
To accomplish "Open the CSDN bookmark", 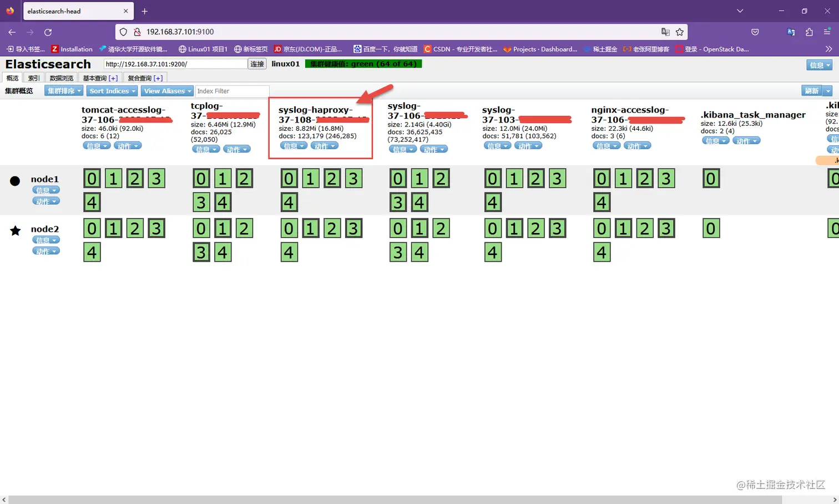I will tap(461, 49).
